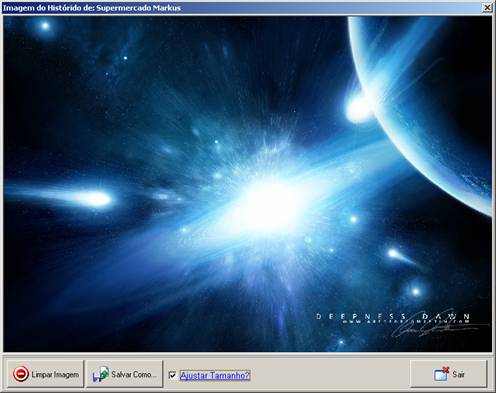Click the Ajustar Tamanho? link text

[215, 376]
